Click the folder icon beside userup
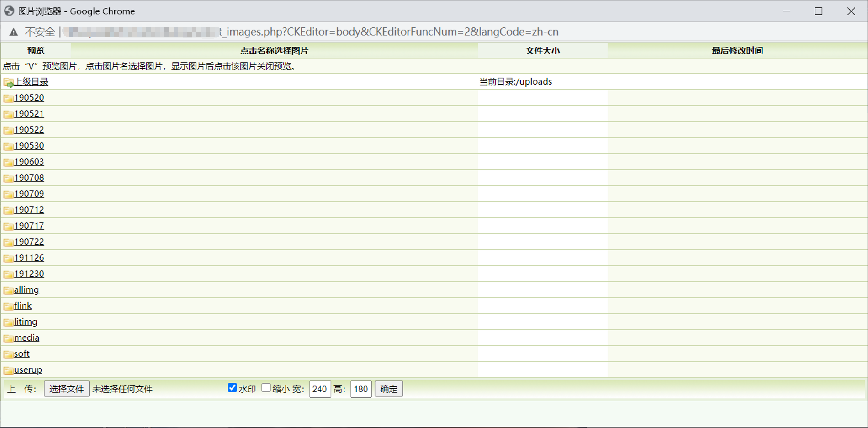This screenshot has width=868, height=428. point(8,370)
